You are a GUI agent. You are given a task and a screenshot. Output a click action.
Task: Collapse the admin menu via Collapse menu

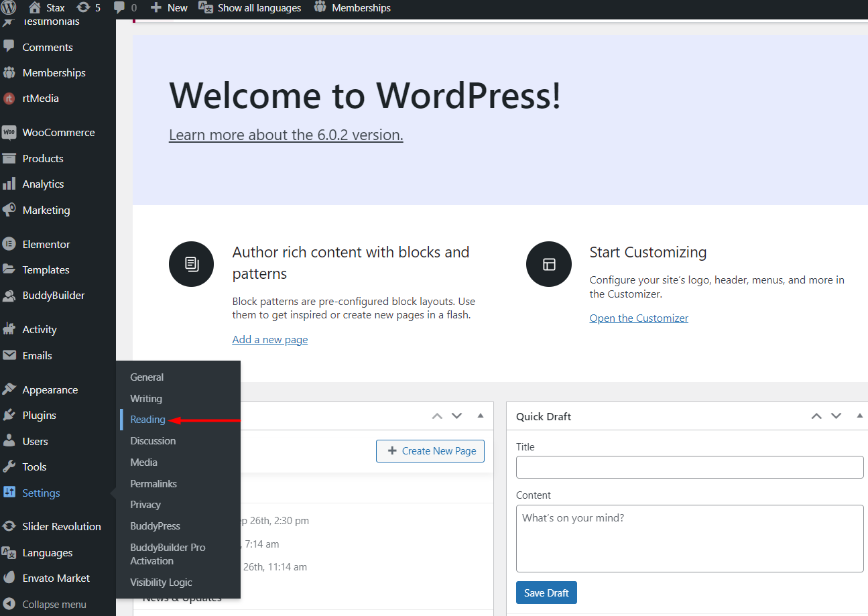pos(54,604)
